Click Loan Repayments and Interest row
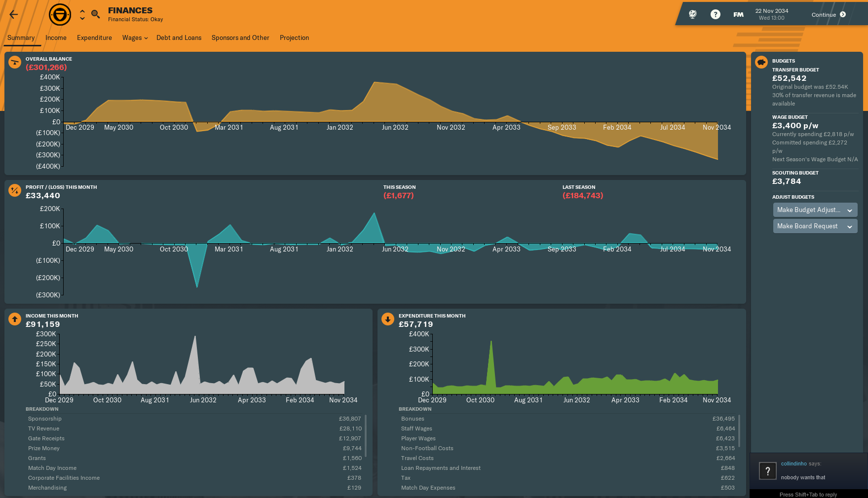This screenshot has width=868, height=498. 567,468
